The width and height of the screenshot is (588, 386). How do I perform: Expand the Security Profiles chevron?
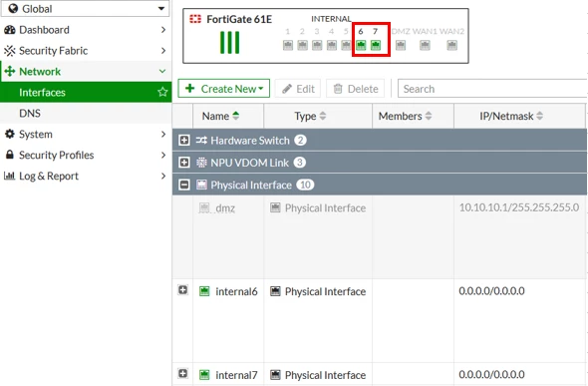coord(163,155)
